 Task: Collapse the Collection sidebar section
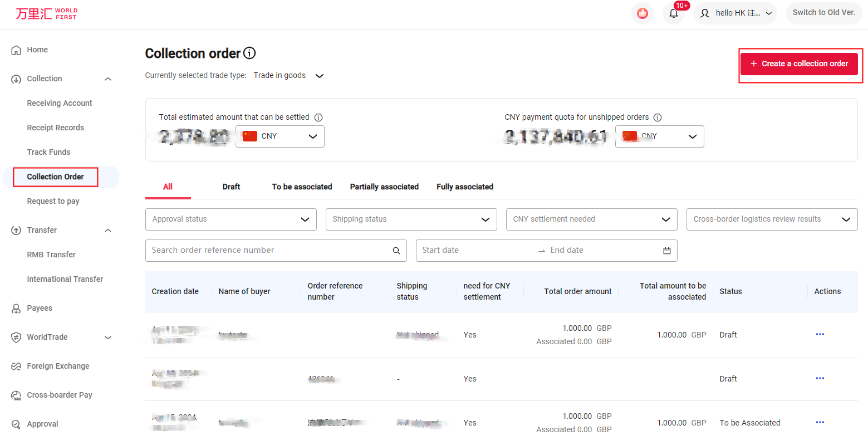click(108, 79)
